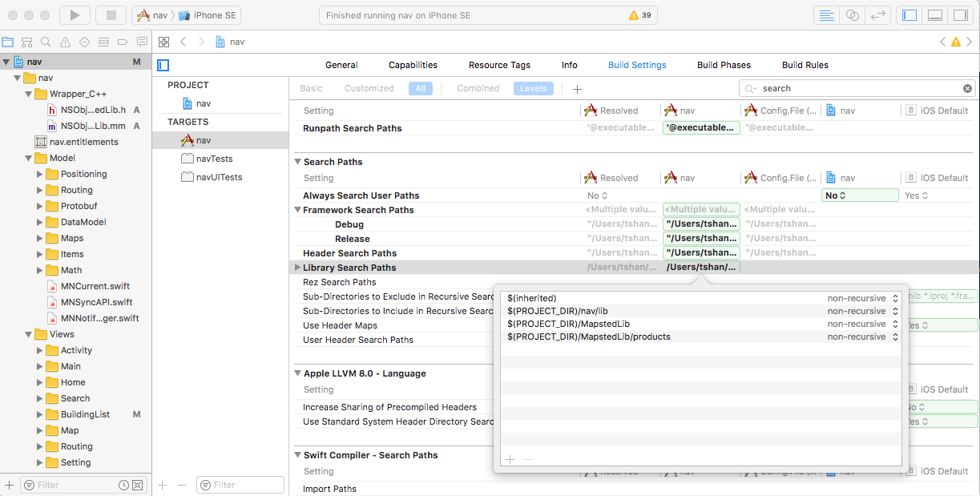
Task: Switch to Combined view of settings
Action: (478, 88)
